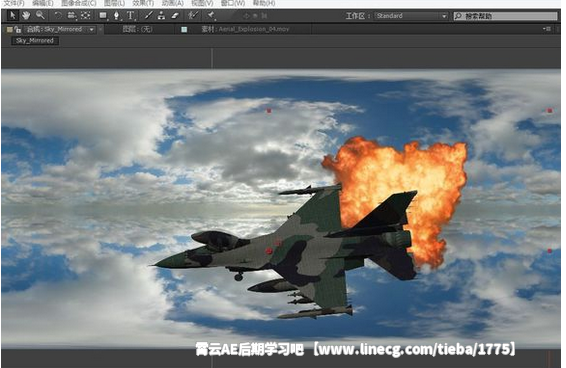Open the Sky_Mirrored composition dropdown
Viewport: 566px width, 368px height.
tap(92, 30)
